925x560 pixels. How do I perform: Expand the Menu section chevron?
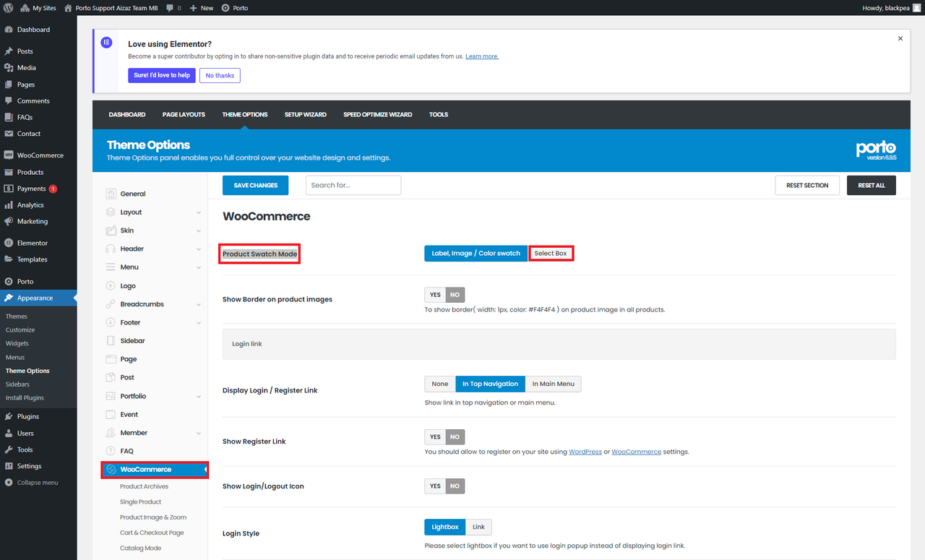(199, 267)
